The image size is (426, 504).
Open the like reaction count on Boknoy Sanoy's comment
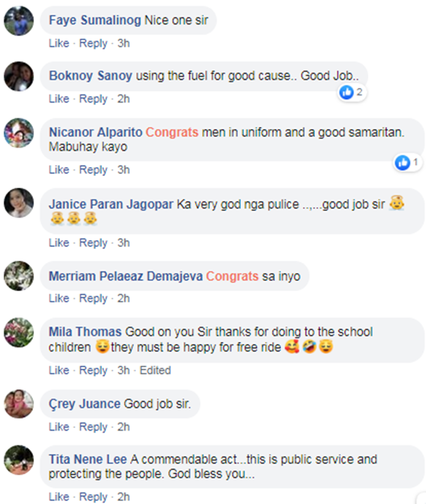point(353,92)
